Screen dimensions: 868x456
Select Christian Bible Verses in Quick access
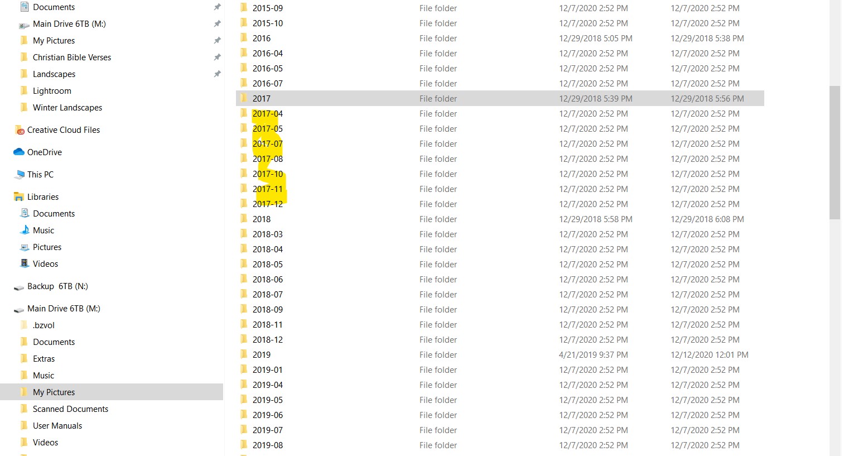coord(72,57)
